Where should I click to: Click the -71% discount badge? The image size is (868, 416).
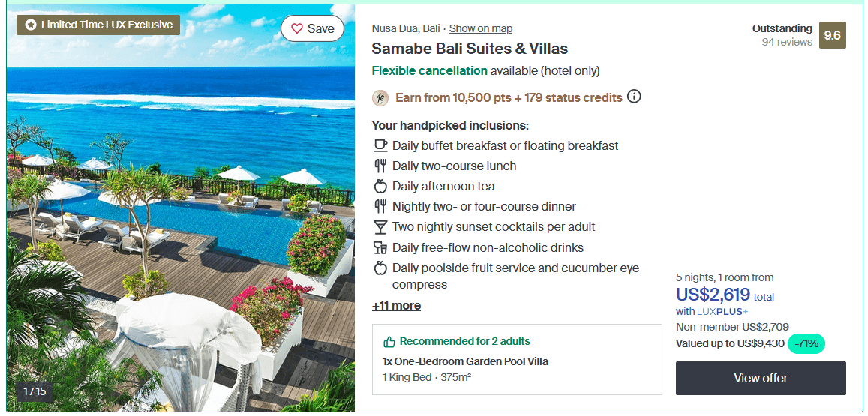[806, 343]
